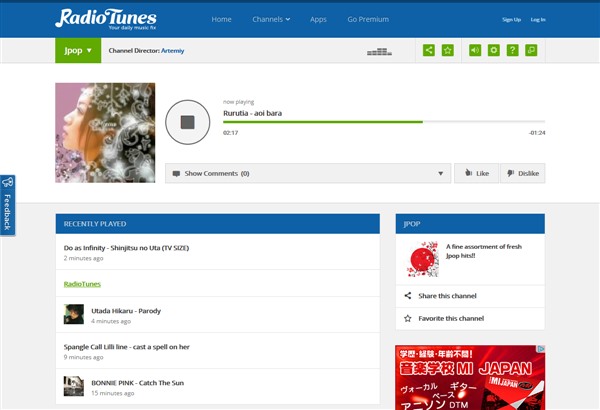Click the green favorite star icon

448,50
